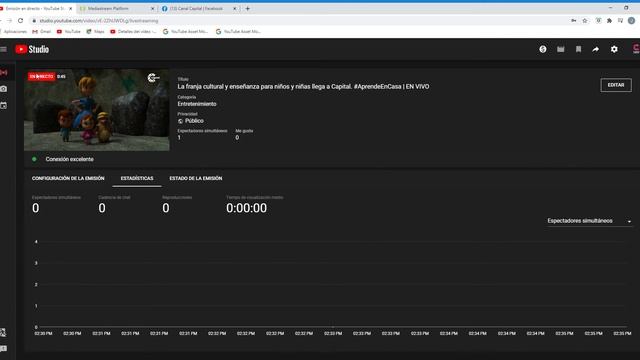Open the Chrome extensions puzzle icon
The height and width of the screenshot is (360, 640).
609,20
